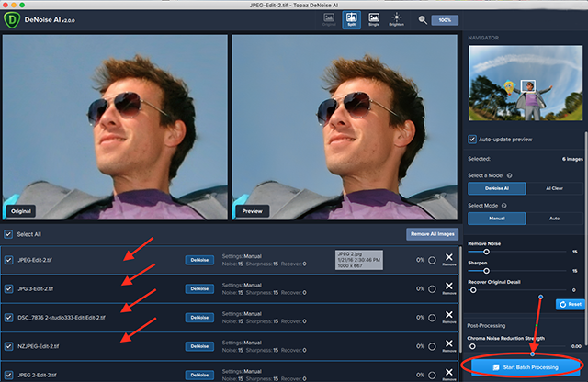This screenshot has width=588, height=382.
Task: Uncheck the JPG 3-Edit-2.tif checkbox
Action: click(x=8, y=288)
